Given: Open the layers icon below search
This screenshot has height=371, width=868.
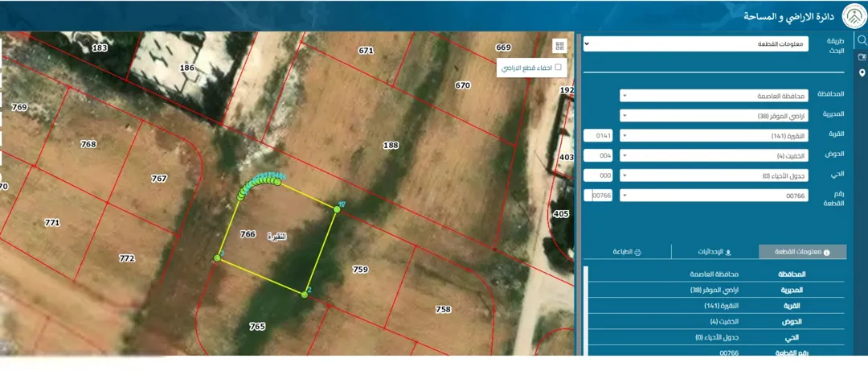Looking at the screenshot, I should click(862, 56).
